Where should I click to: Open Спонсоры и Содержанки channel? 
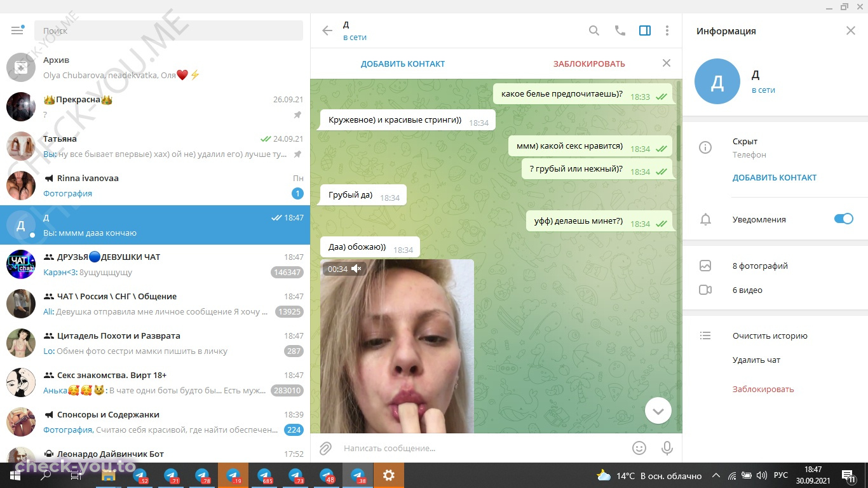155,422
